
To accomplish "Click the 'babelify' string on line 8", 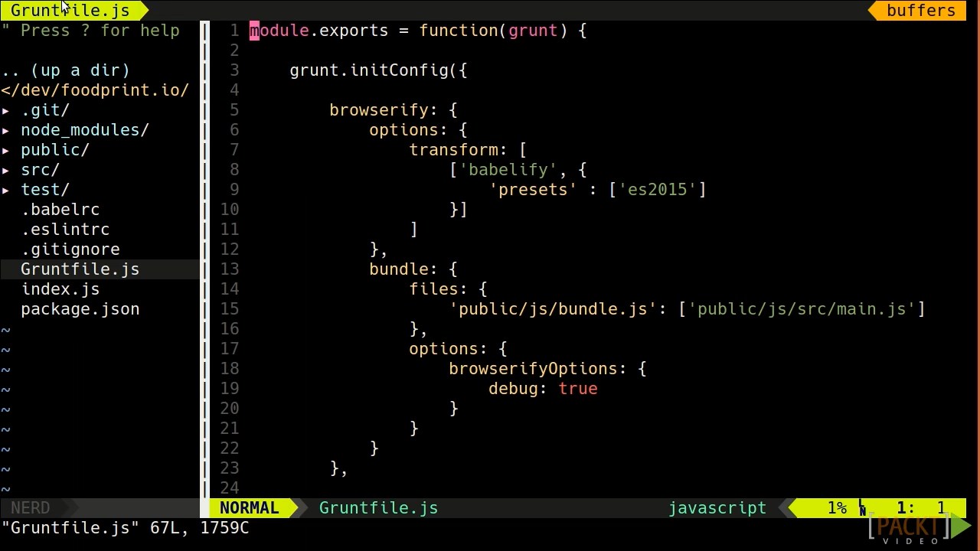I will 508,170.
